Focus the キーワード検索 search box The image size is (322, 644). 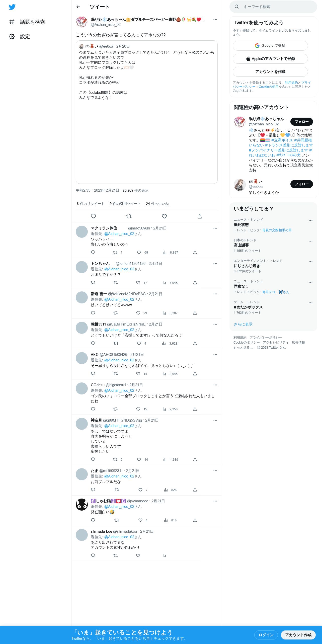pos(273,7)
